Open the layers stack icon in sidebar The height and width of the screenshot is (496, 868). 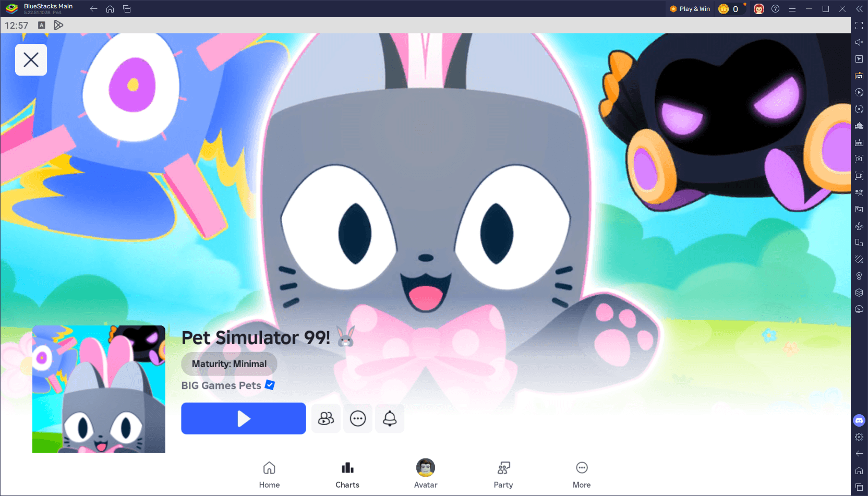point(859,293)
